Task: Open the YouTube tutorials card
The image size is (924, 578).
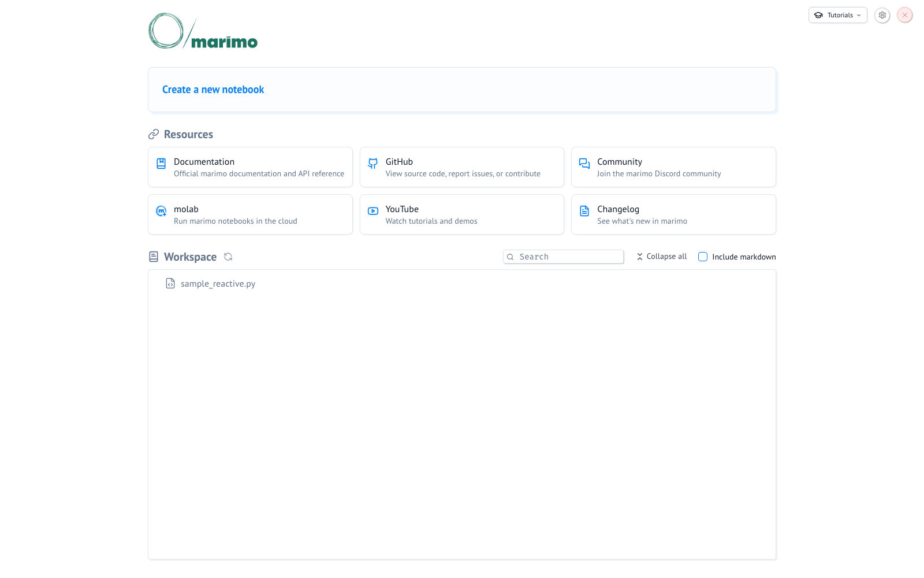Action: tap(462, 214)
